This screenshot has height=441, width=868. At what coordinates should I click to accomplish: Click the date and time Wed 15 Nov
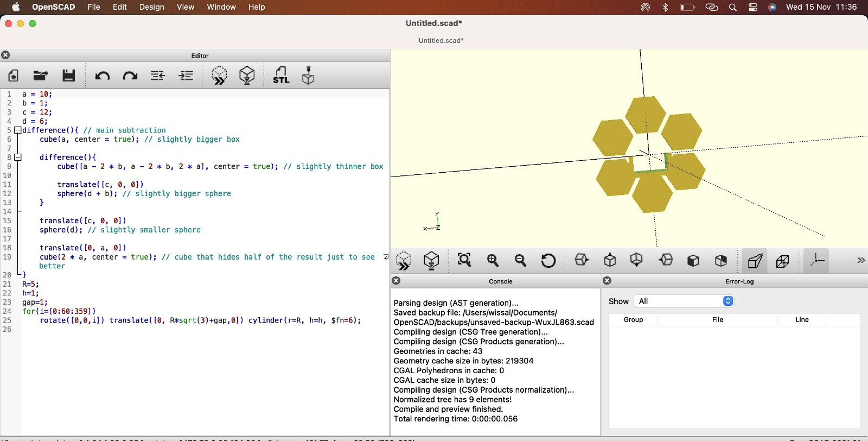click(x=821, y=7)
